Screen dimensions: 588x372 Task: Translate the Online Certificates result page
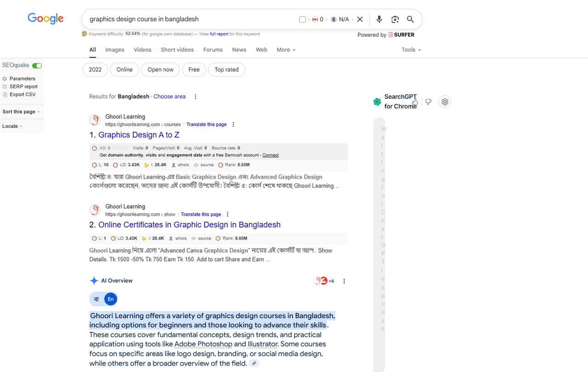201,214
